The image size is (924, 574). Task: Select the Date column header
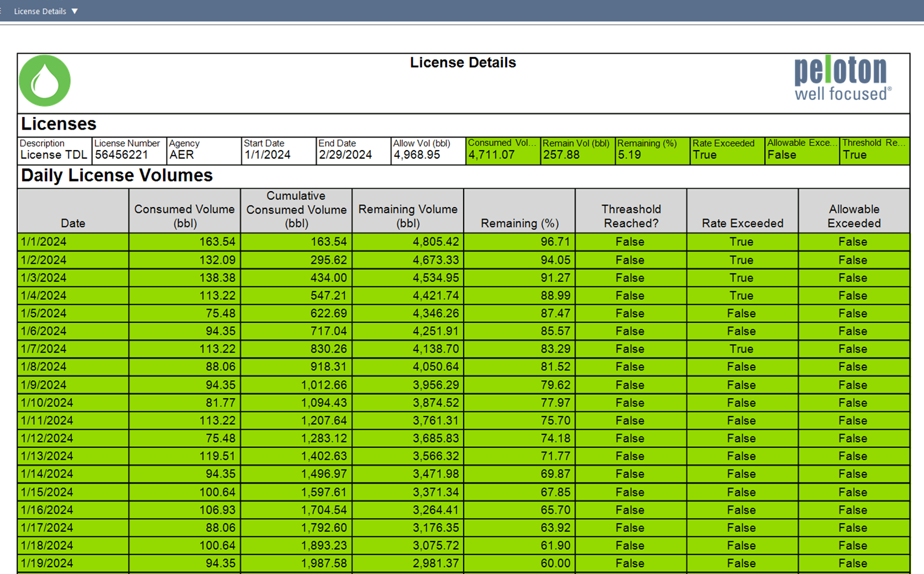[x=72, y=223]
